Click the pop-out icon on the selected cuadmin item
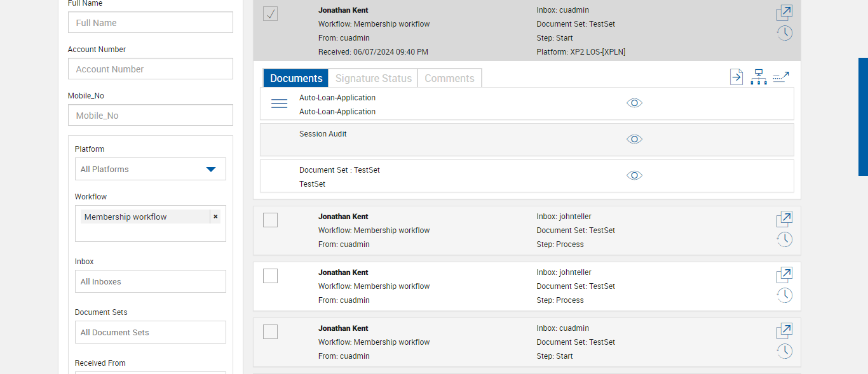This screenshot has width=868, height=374. pos(784,13)
